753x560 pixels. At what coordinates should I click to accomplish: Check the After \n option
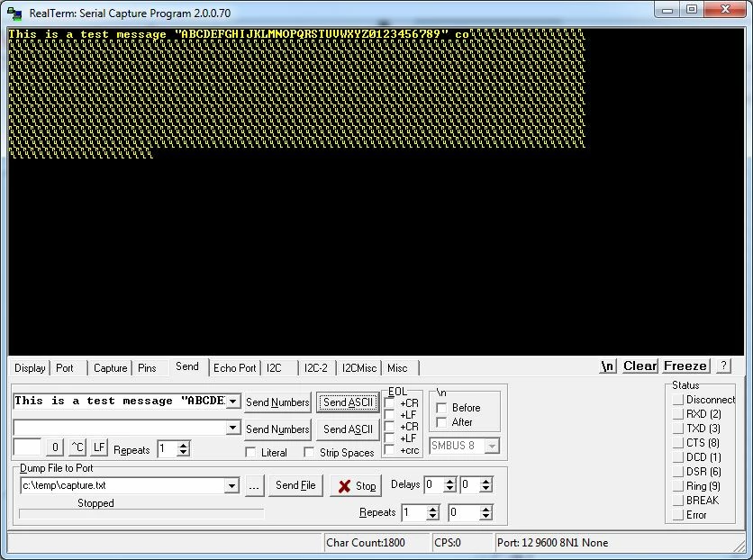coord(441,422)
